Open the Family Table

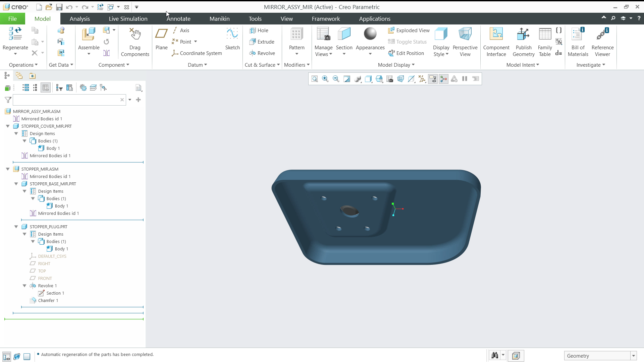click(545, 42)
